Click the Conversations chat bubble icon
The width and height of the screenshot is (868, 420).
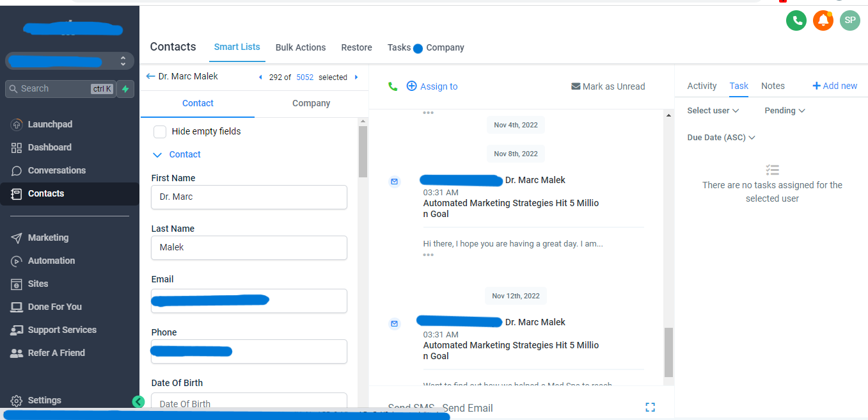[17, 170]
